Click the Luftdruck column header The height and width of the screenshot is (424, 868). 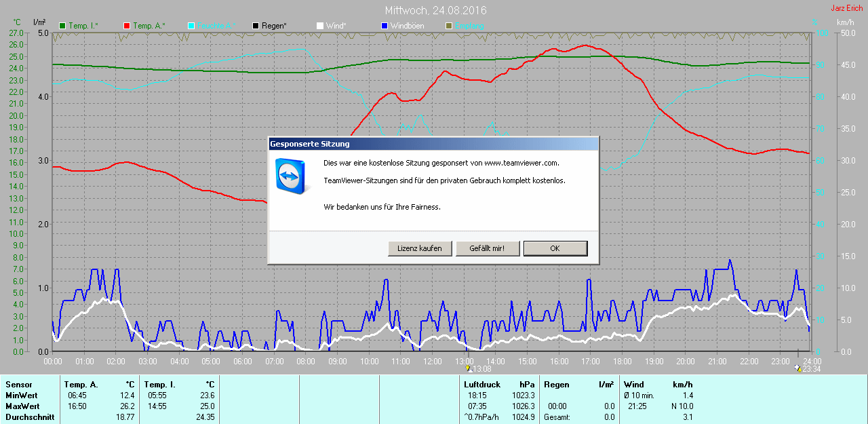pyautogui.click(x=481, y=385)
